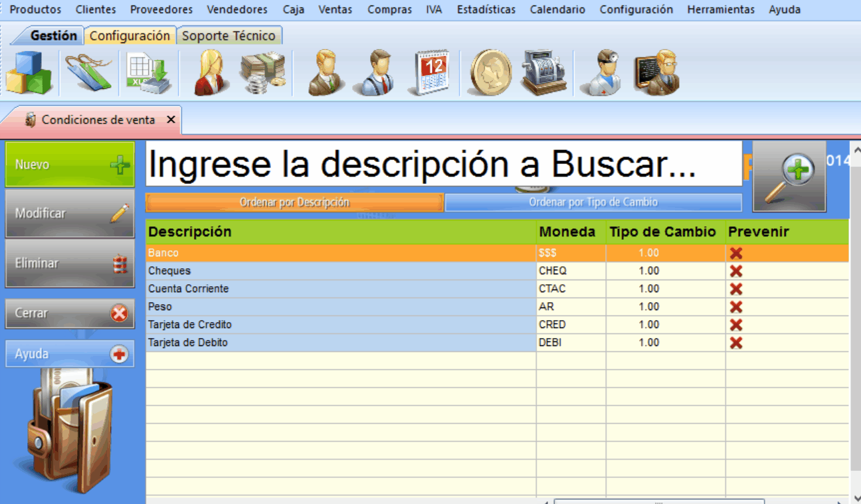
Task: Click the green Nuevo button
Action: 70,164
